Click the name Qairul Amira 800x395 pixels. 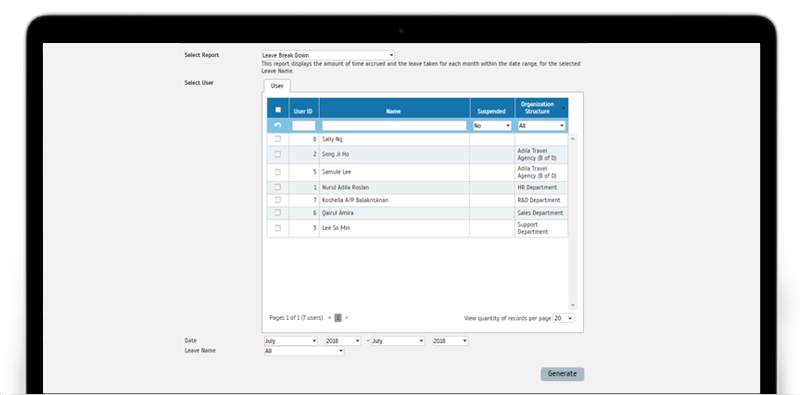click(x=338, y=213)
